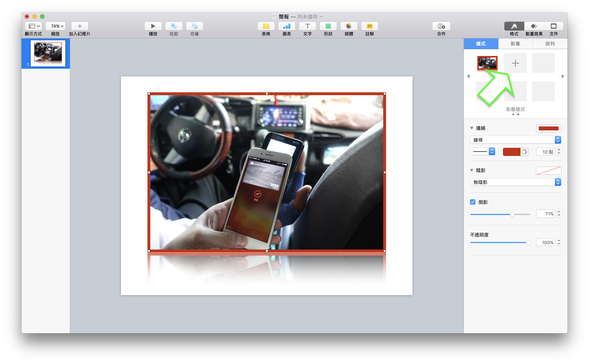
Task: Collapse the Border (邊線) section
Action: click(x=472, y=128)
